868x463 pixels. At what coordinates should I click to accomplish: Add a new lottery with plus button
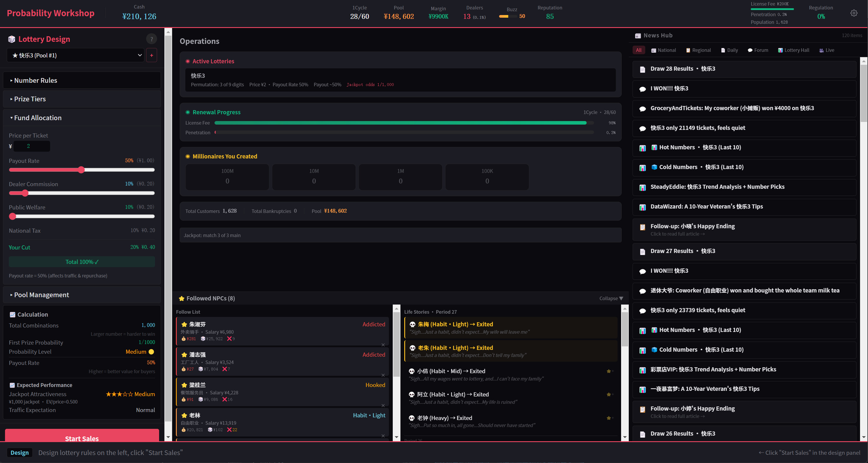152,55
